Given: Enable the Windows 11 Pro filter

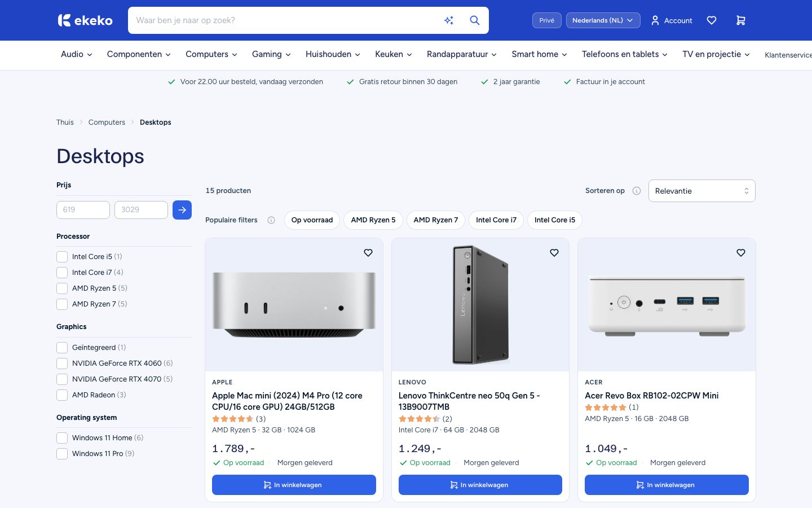Looking at the screenshot, I should tap(62, 454).
